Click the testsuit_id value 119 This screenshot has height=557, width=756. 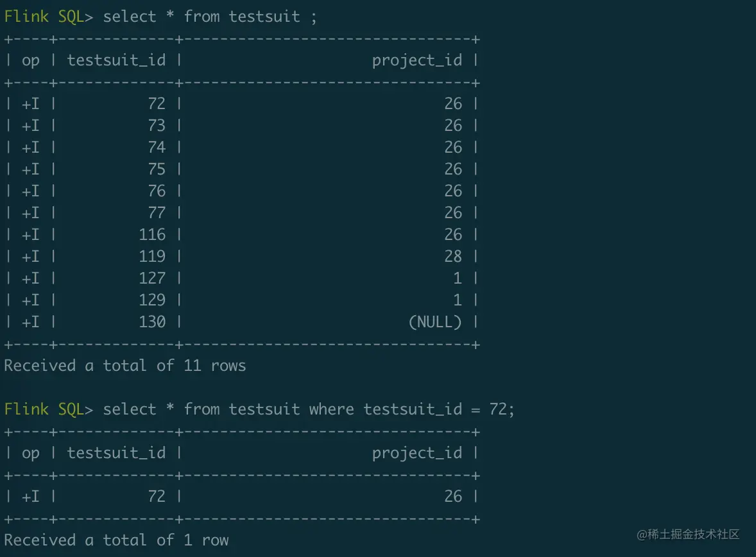point(152,257)
